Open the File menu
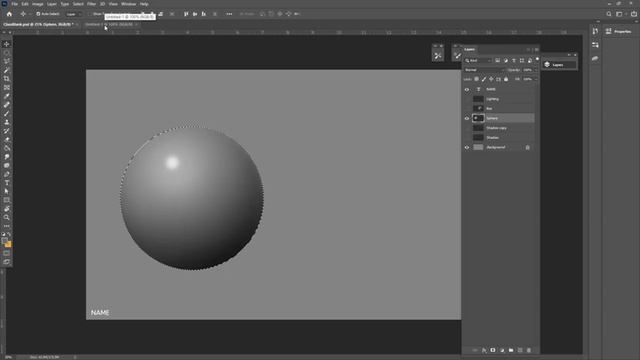The image size is (640, 360). coord(14,4)
